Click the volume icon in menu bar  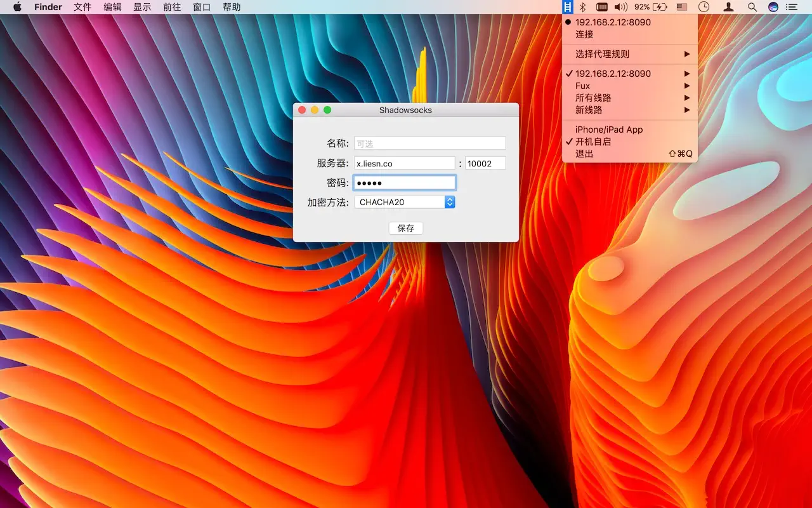point(619,7)
